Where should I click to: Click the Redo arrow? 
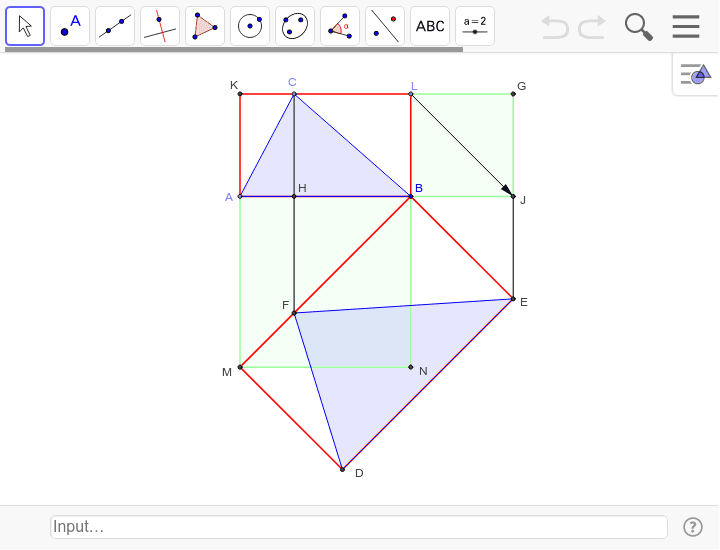pyautogui.click(x=592, y=27)
